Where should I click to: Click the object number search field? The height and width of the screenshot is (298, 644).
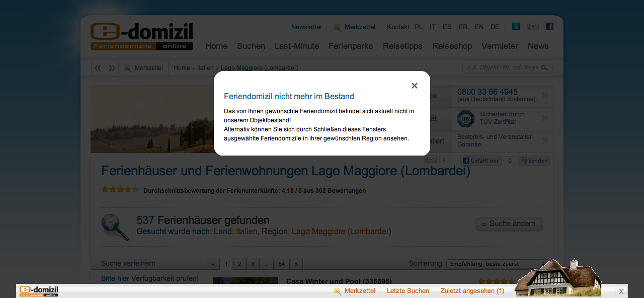coord(501,68)
